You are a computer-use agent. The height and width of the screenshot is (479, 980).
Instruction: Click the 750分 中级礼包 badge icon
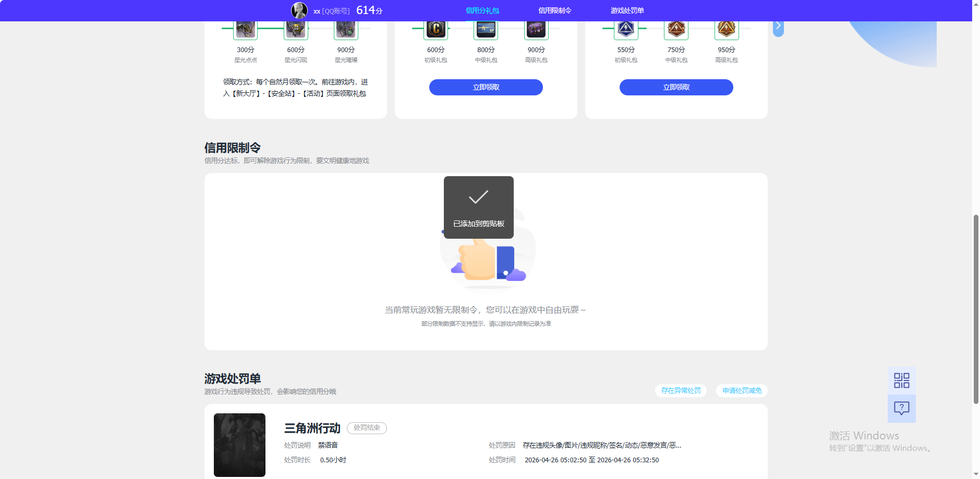(x=676, y=30)
